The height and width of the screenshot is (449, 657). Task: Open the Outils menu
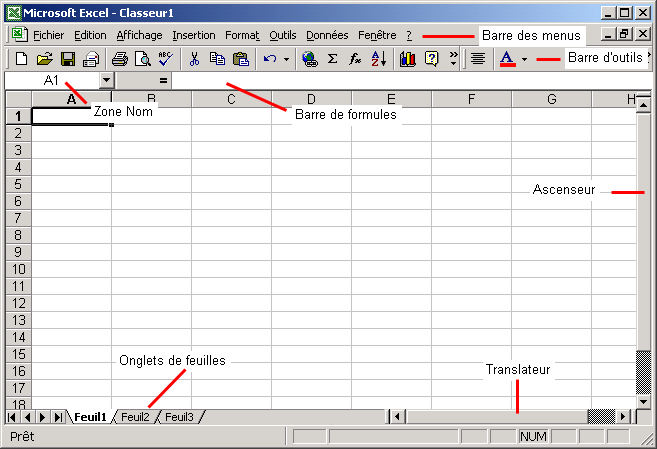pos(283,35)
